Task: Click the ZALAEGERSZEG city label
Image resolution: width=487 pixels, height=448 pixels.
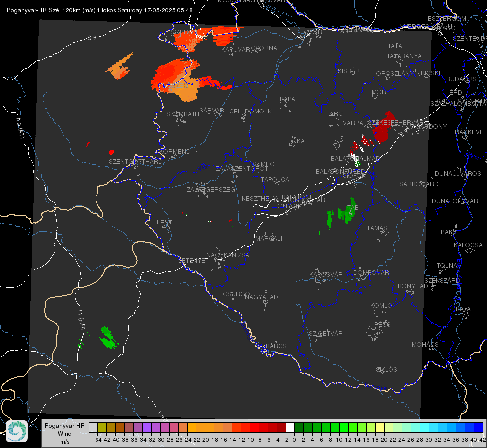Action: [x=210, y=189]
